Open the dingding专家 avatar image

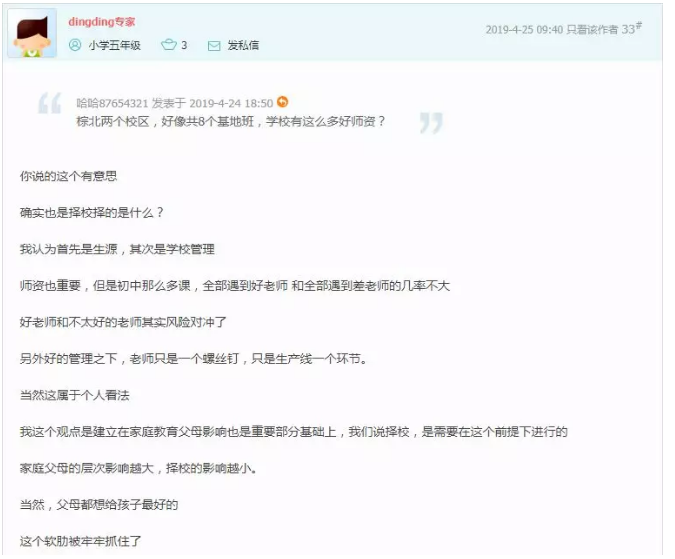tap(33, 33)
